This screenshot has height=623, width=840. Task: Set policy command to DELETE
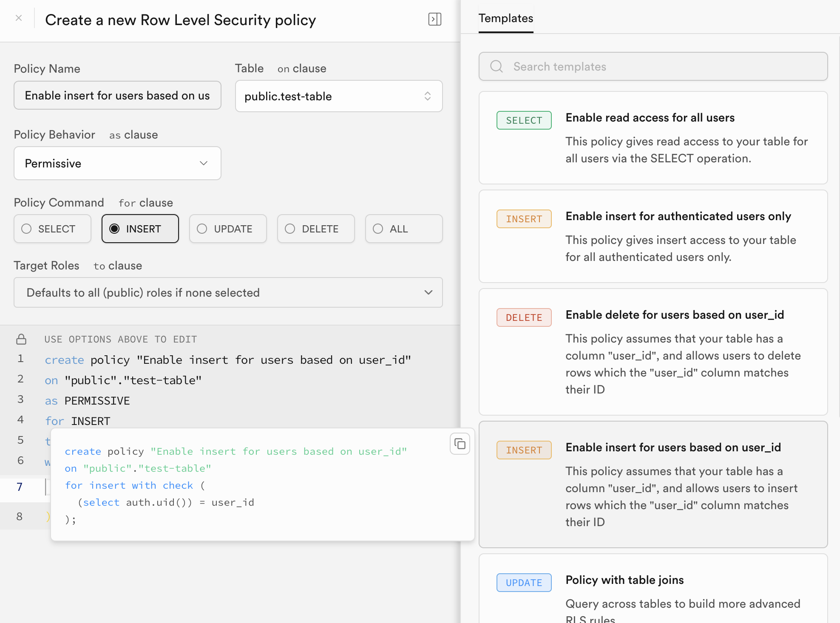315,229
